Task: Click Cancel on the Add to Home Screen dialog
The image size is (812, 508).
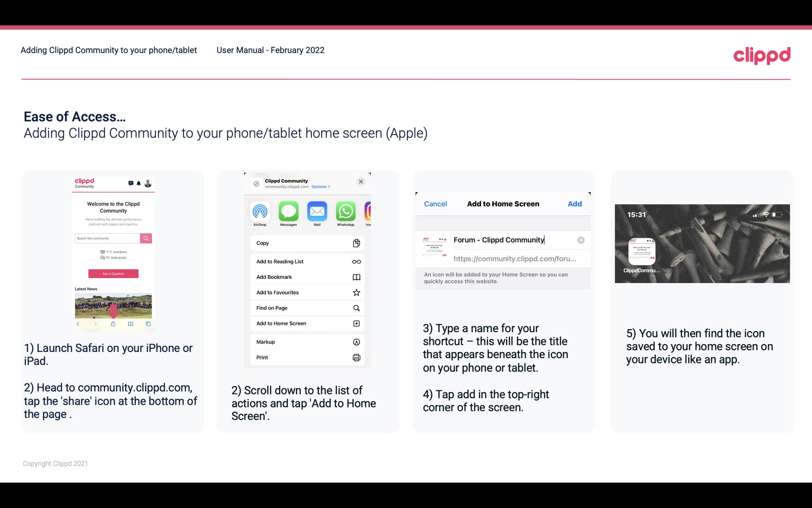Action: click(435, 204)
